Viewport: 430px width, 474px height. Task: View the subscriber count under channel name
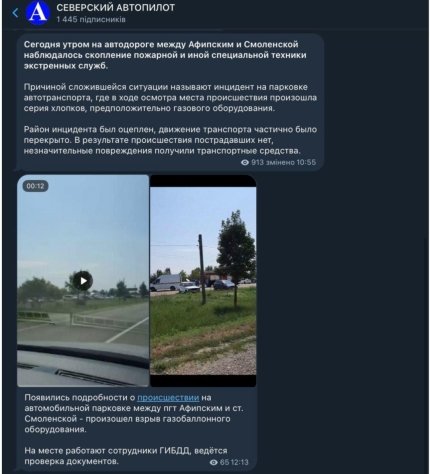(91, 19)
